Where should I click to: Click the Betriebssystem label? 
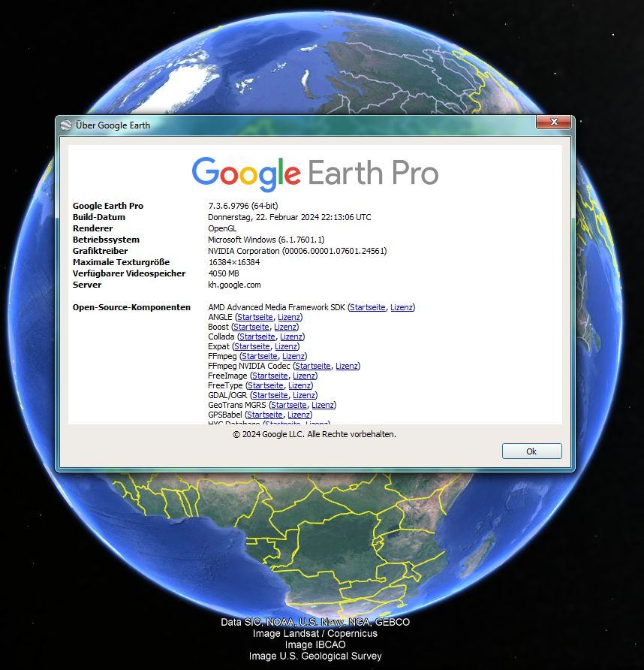[106, 240]
